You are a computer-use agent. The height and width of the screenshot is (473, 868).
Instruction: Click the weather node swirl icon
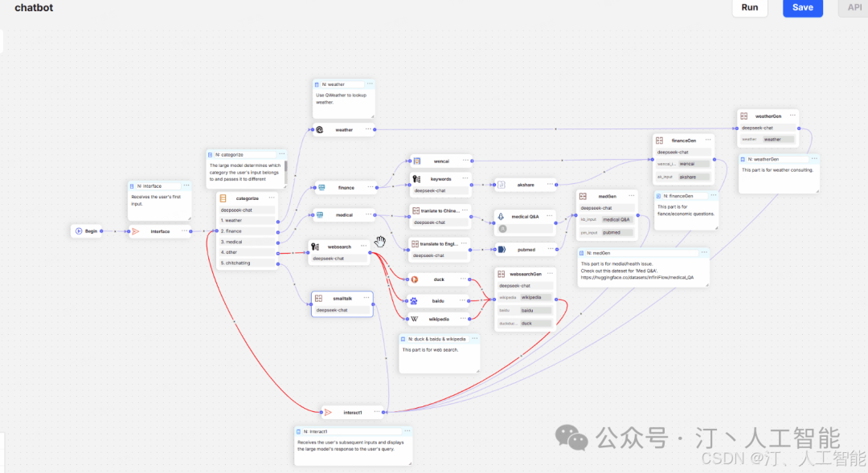[319, 129]
